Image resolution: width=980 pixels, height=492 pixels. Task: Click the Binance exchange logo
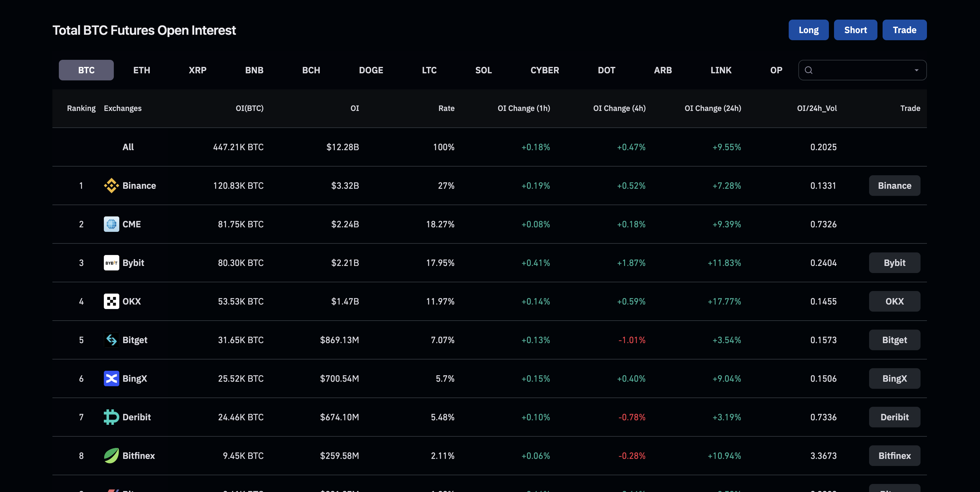[112, 186]
